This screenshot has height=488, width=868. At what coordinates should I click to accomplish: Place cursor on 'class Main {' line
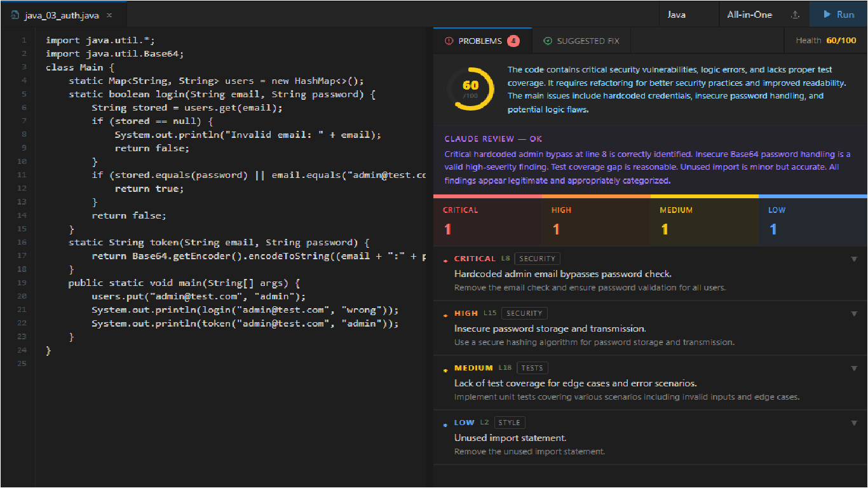pos(79,67)
